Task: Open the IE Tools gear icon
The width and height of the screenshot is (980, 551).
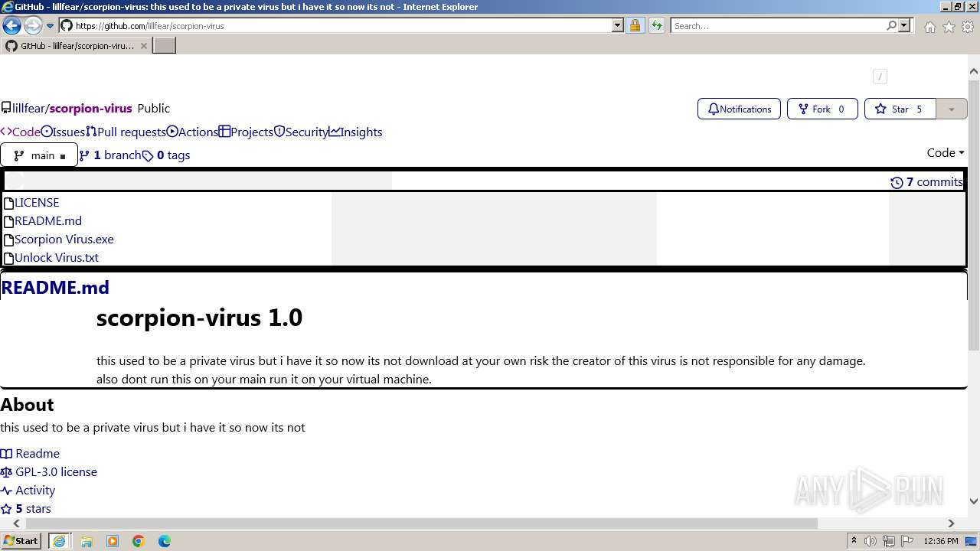Action: point(968,26)
